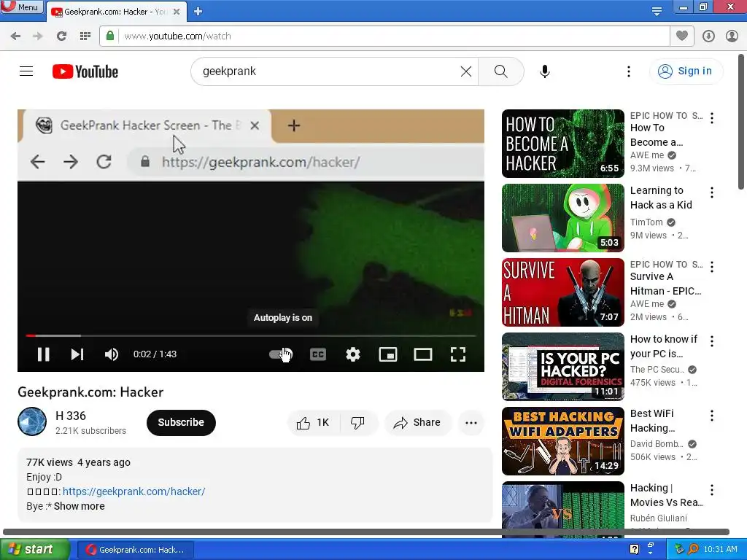Toggle the Autoplay switch
Image resolution: width=747 pixels, height=560 pixels.
click(281, 354)
